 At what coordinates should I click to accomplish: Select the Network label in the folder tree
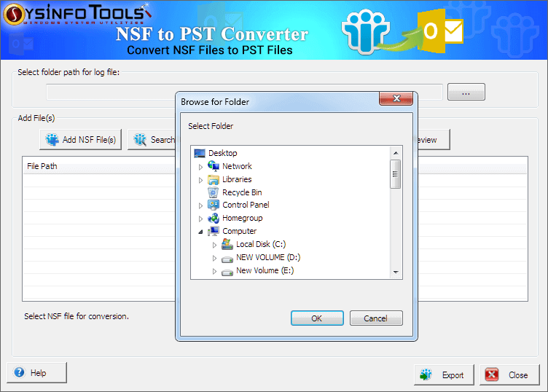(x=237, y=166)
